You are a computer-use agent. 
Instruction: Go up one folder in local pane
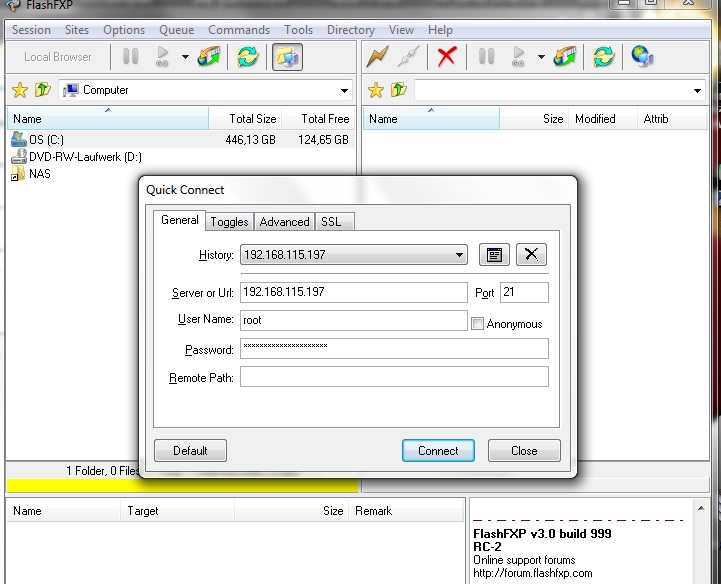click(43, 89)
